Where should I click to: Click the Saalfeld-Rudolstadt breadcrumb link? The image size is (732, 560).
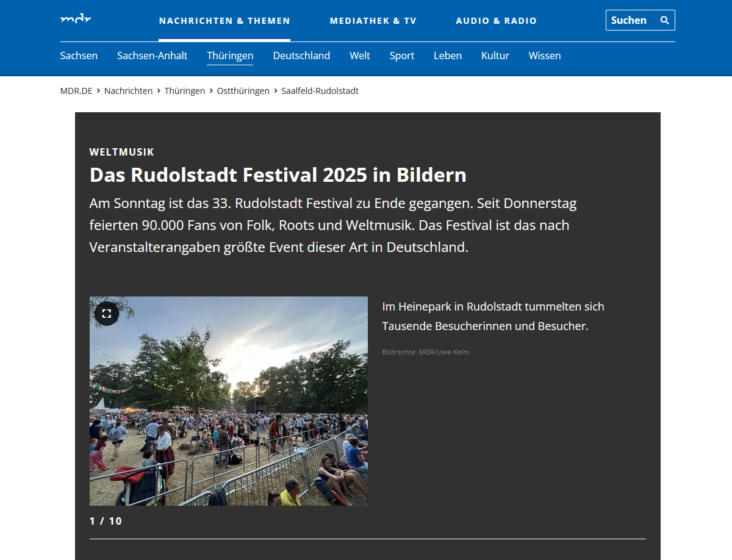320,91
